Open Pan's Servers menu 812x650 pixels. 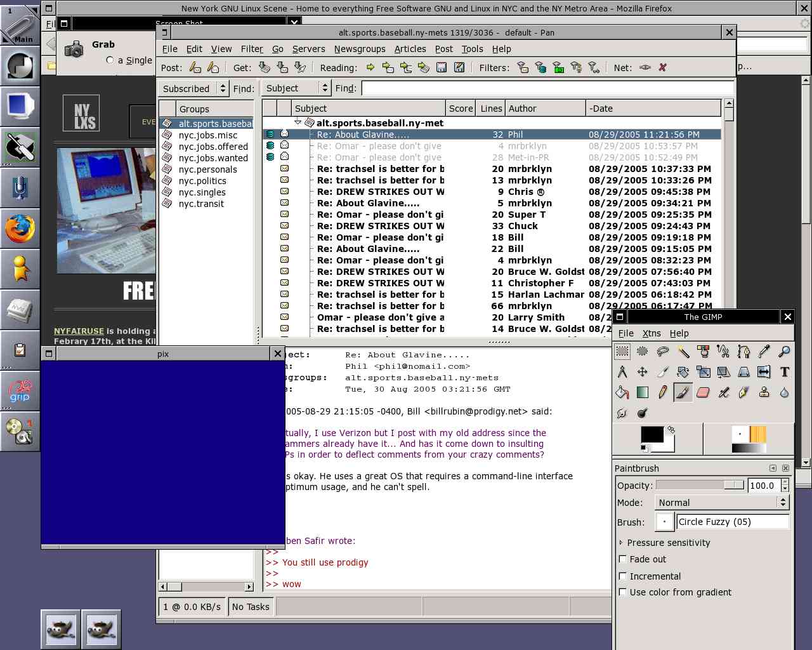pyautogui.click(x=308, y=49)
